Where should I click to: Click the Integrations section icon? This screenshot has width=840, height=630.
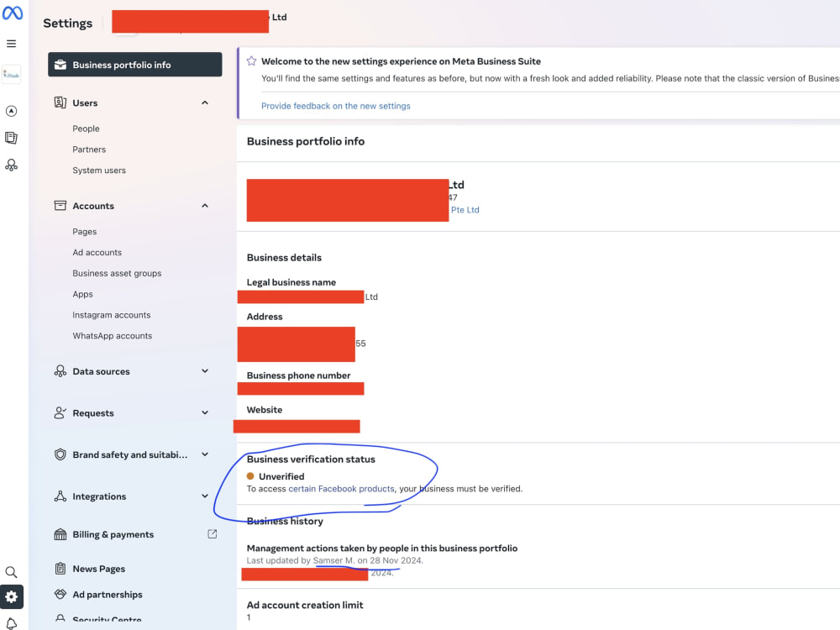[x=60, y=496]
